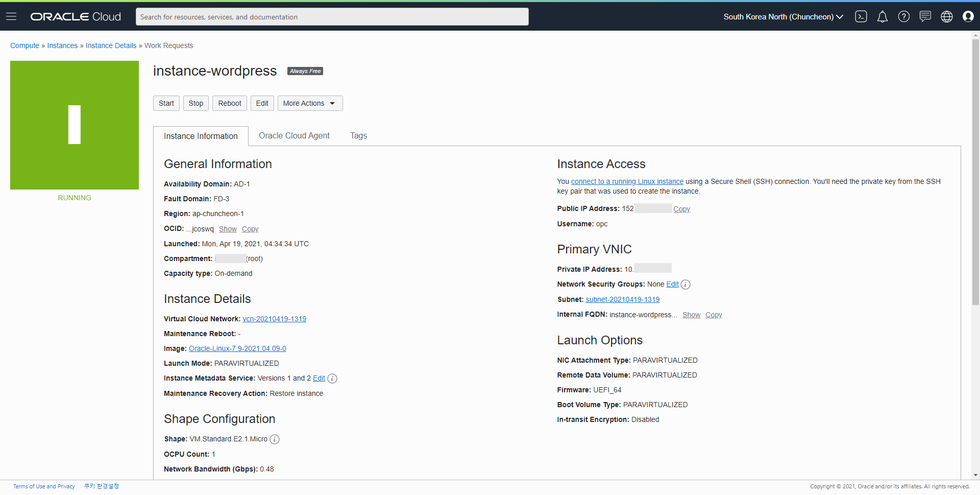Switch to the Instance Information tab

(201, 136)
